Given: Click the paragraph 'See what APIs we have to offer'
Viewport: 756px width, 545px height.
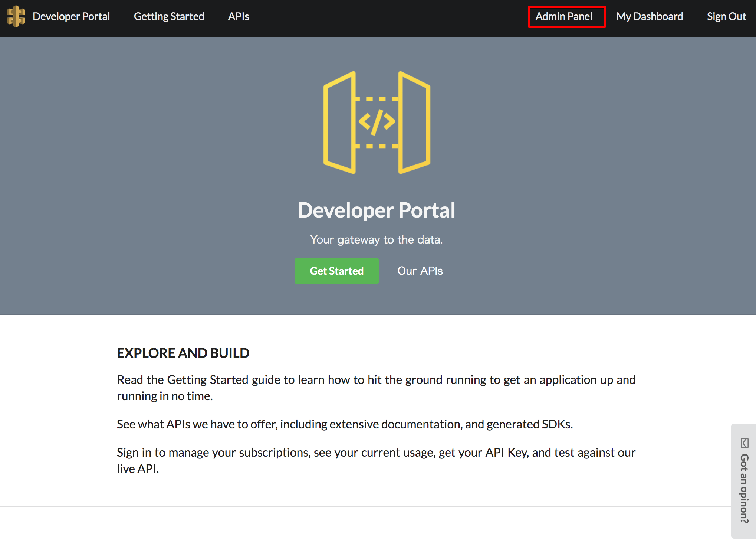Looking at the screenshot, I should coord(345,424).
